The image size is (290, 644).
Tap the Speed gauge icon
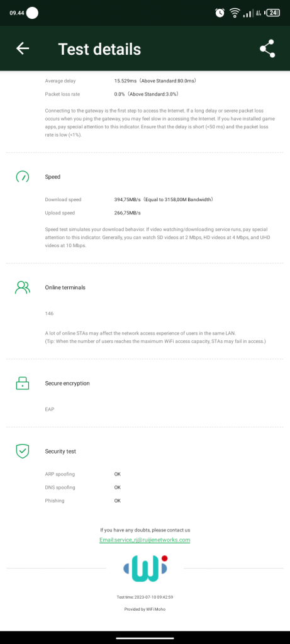[x=23, y=177]
